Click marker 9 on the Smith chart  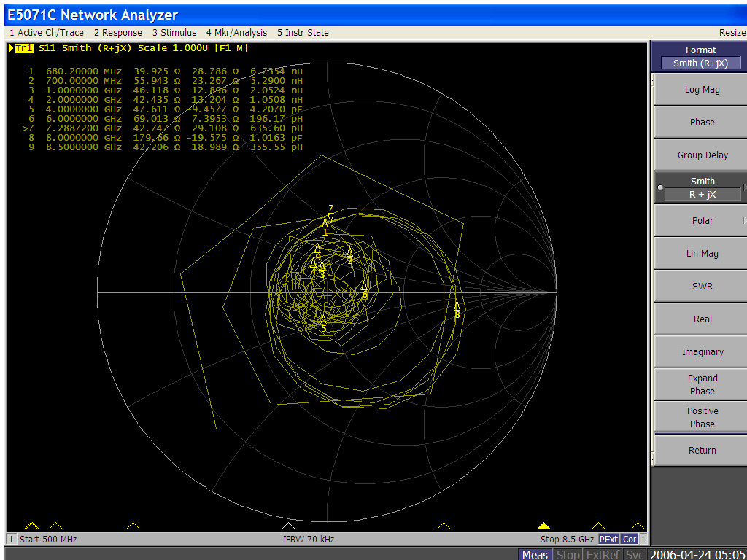click(318, 252)
